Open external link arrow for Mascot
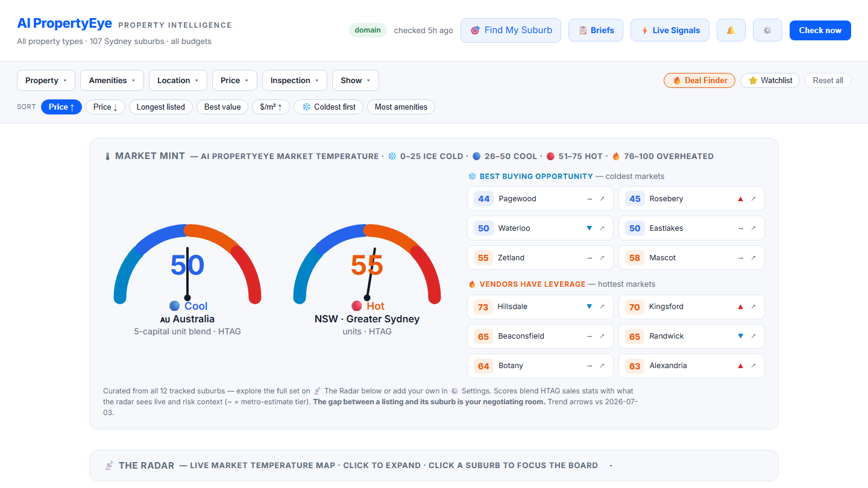 (753, 258)
